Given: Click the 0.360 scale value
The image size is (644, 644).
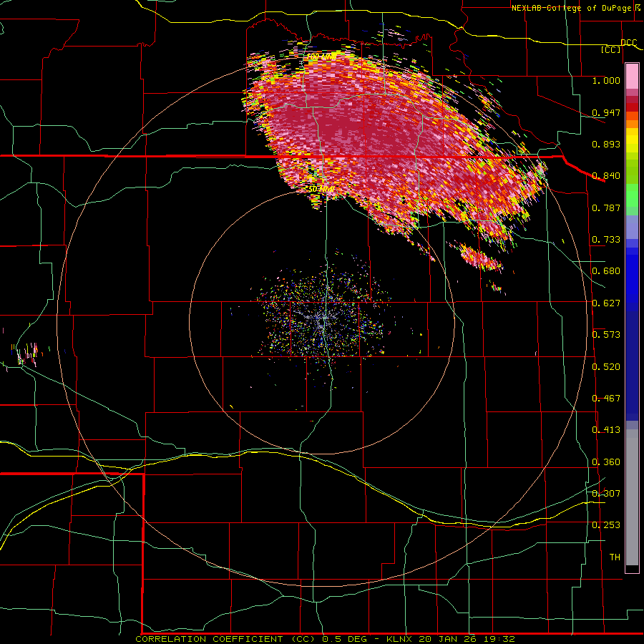Looking at the screenshot, I should [x=606, y=462].
